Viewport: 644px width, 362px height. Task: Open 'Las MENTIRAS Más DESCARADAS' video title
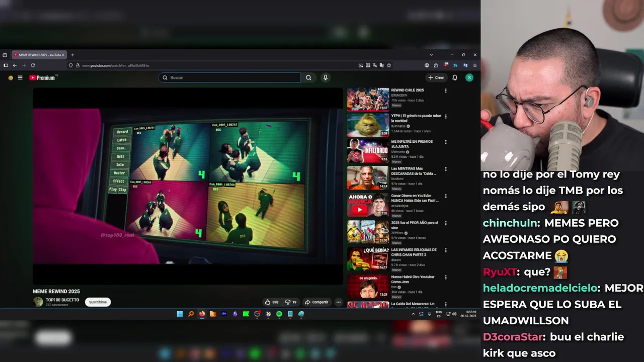pos(414,171)
